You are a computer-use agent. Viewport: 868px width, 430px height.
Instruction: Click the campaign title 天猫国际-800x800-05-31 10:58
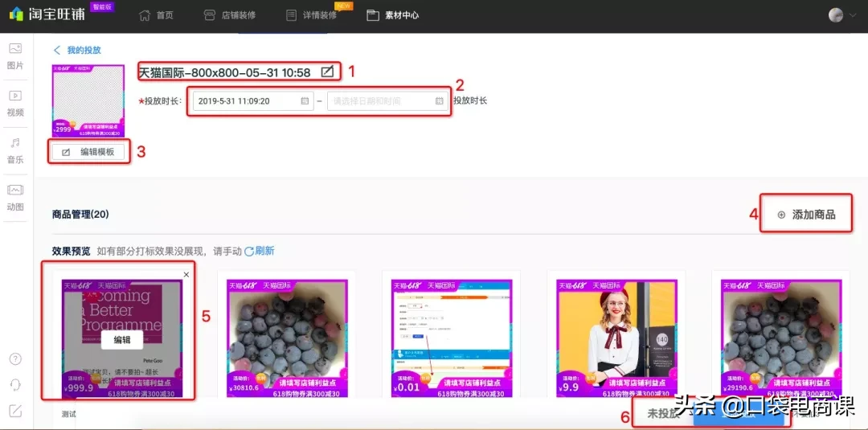[224, 72]
